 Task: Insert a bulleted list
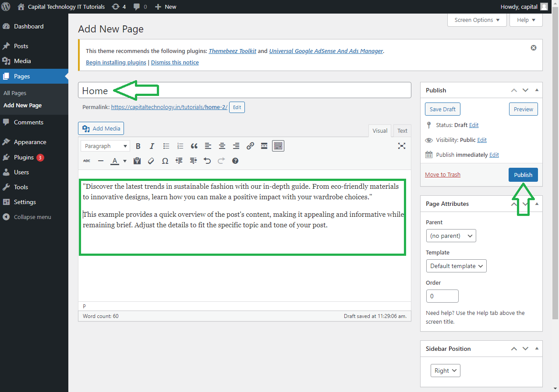point(166,146)
